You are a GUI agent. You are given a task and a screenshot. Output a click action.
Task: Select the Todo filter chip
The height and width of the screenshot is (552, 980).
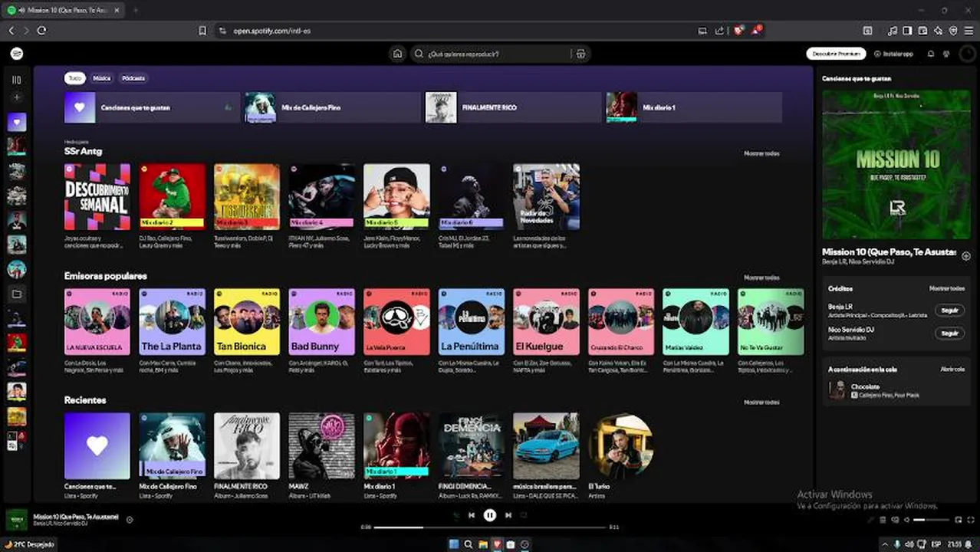pos(74,78)
